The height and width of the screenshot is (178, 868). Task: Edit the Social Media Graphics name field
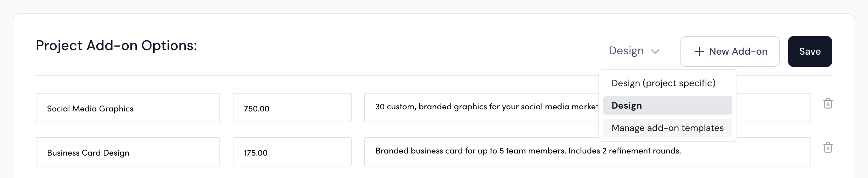[x=128, y=108]
